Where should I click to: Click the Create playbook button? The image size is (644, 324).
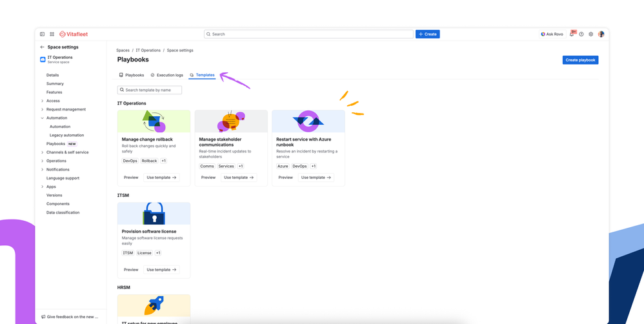point(580,60)
